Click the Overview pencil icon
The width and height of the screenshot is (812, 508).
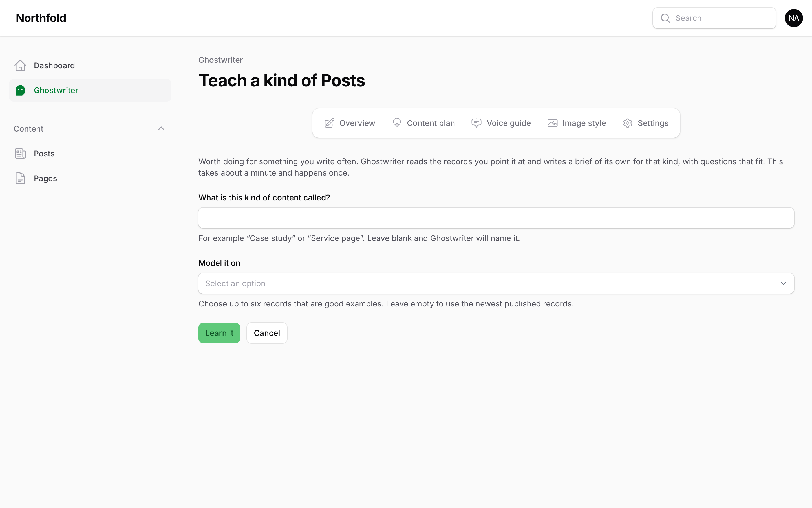point(329,123)
